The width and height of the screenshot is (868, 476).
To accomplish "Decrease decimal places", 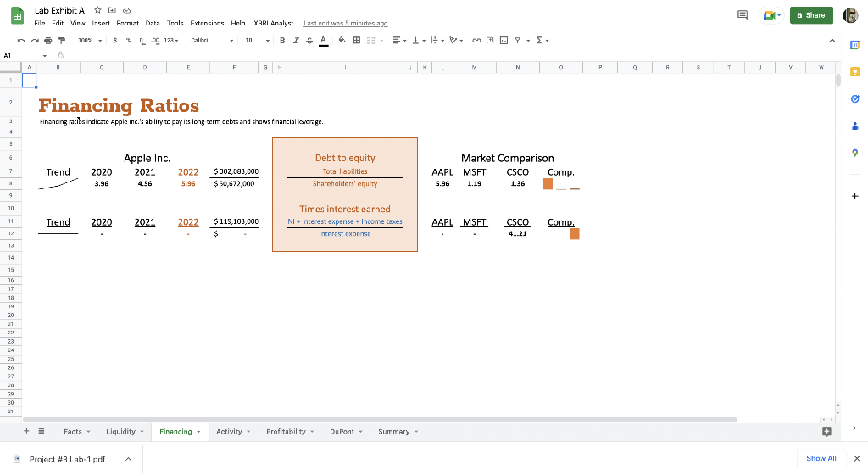I will coord(142,41).
